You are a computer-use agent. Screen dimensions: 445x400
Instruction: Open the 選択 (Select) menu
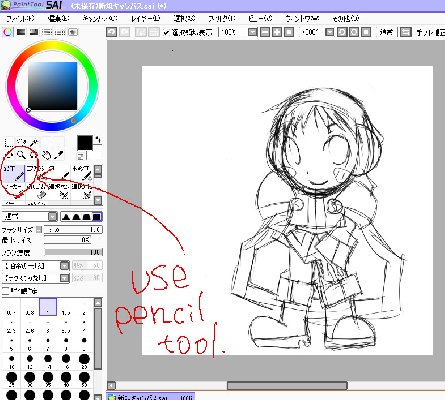184,18
